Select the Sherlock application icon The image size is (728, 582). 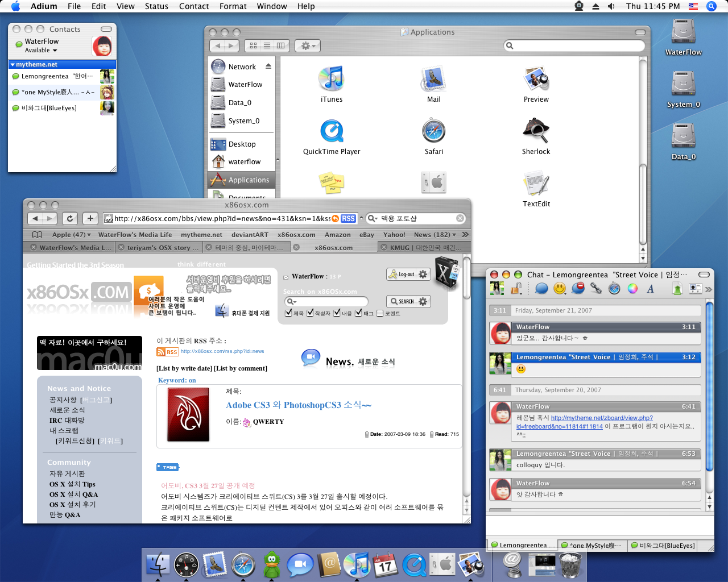tap(536, 131)
